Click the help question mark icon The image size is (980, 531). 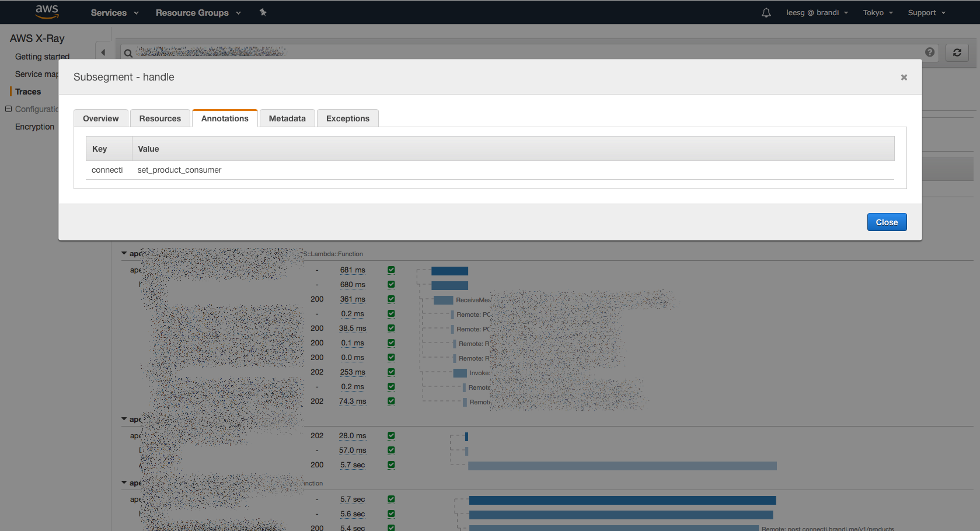930,53
